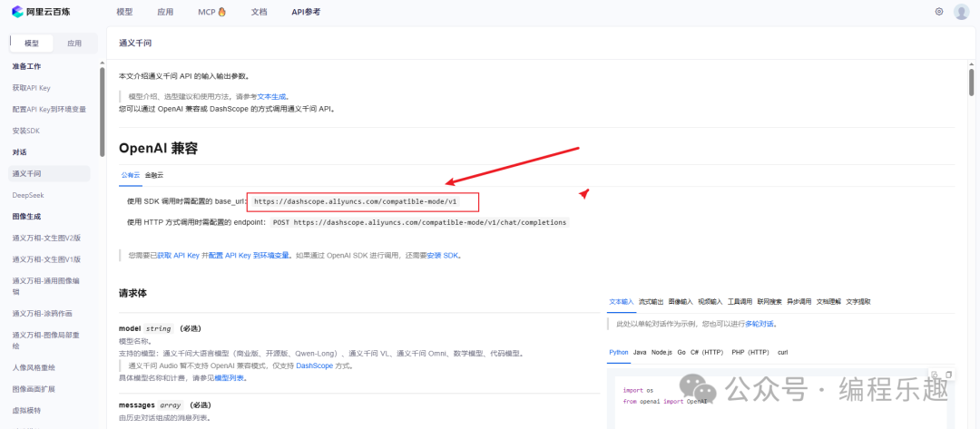
Task: Open 通义万相-图像局部重绘 in the sidebar
Action: pos(46,340)
